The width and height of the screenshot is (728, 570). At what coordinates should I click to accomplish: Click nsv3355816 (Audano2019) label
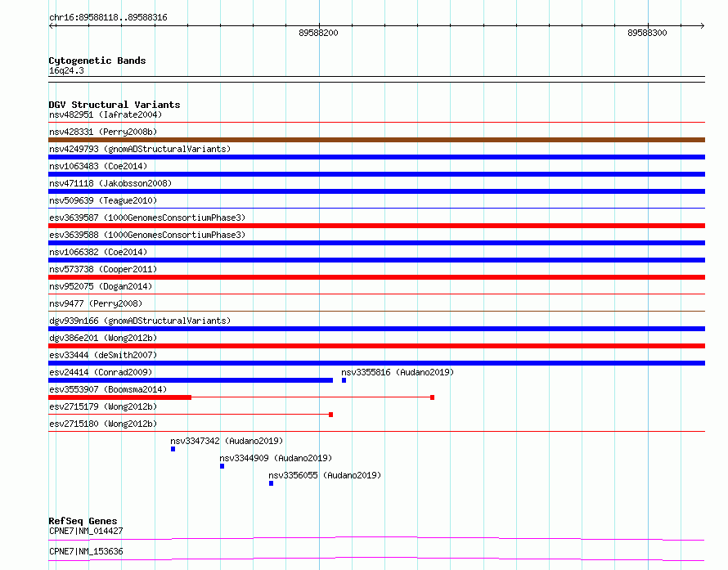[x=398, y=372]
